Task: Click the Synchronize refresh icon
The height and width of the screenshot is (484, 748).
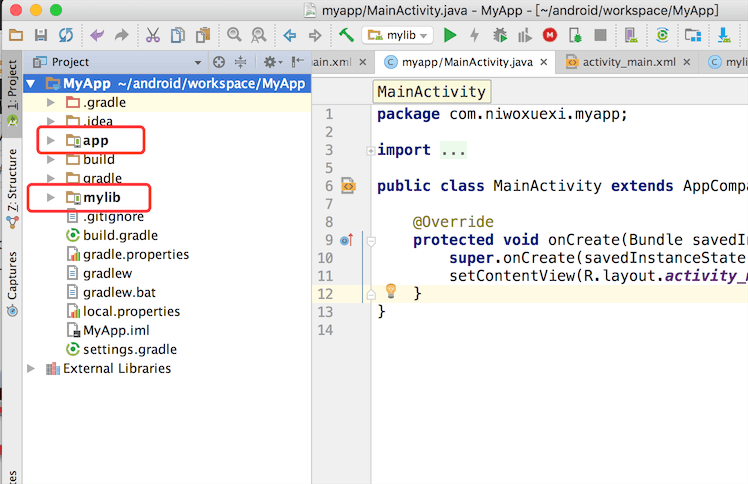Action: tap(66, 35)
